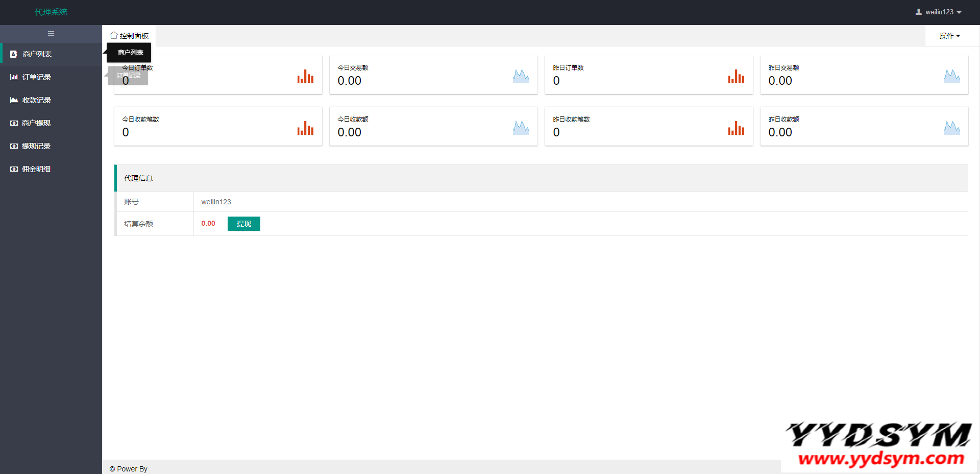
Task: Click the 今日订单数 bar chart icon
Action: click(x=305, y=77)
